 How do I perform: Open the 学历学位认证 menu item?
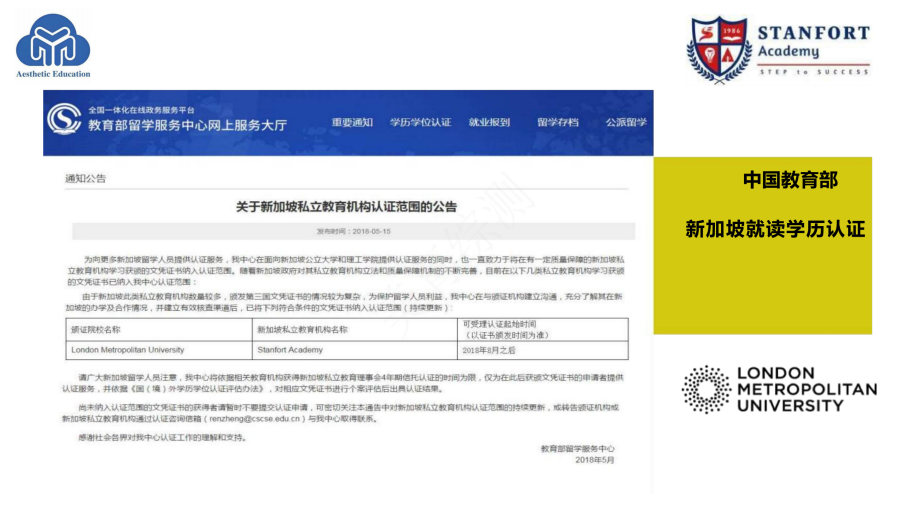pos(421,122)
